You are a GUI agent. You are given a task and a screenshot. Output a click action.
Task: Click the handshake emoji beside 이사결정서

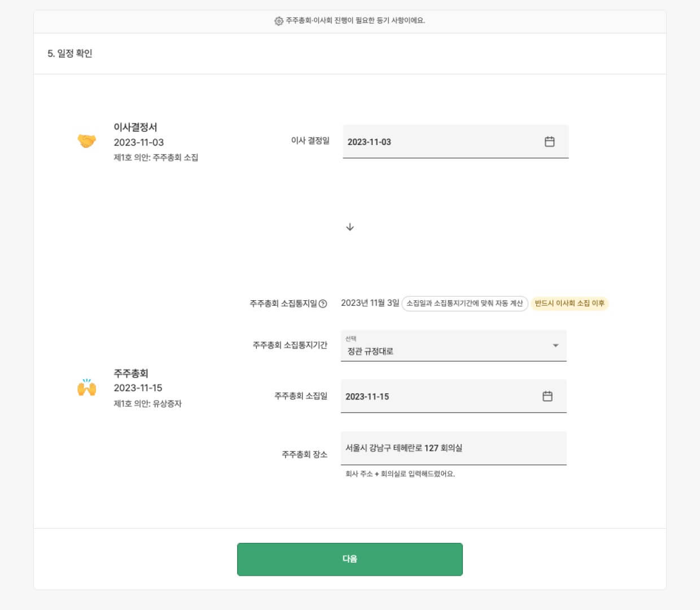(86, 142)
